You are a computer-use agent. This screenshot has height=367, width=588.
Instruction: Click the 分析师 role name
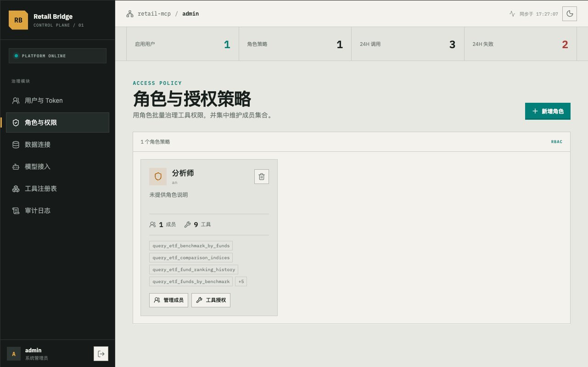pos(183,173)
